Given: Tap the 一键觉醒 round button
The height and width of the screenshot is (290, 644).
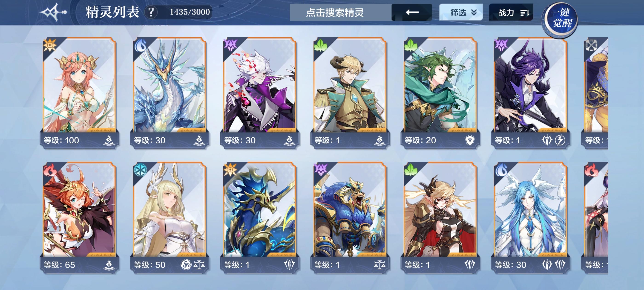Looking at the screenshot, I should click(x=561, y=18).
